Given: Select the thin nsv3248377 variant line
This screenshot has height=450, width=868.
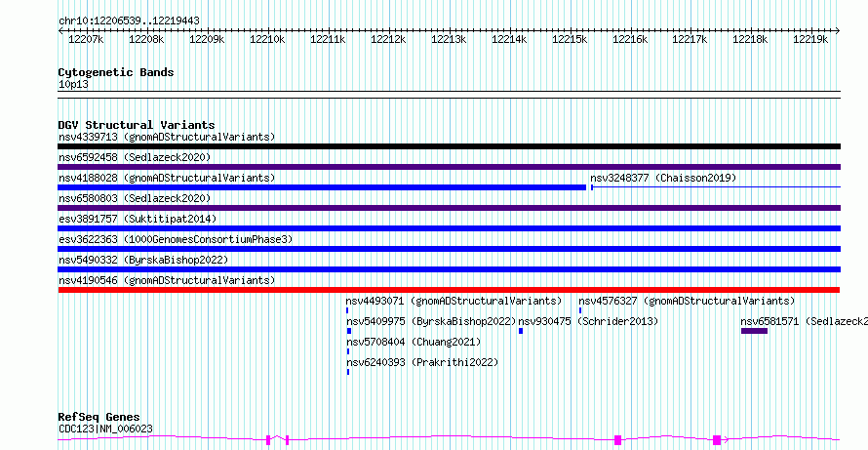Looking at the screenshot, I should [x=716, y=187].
